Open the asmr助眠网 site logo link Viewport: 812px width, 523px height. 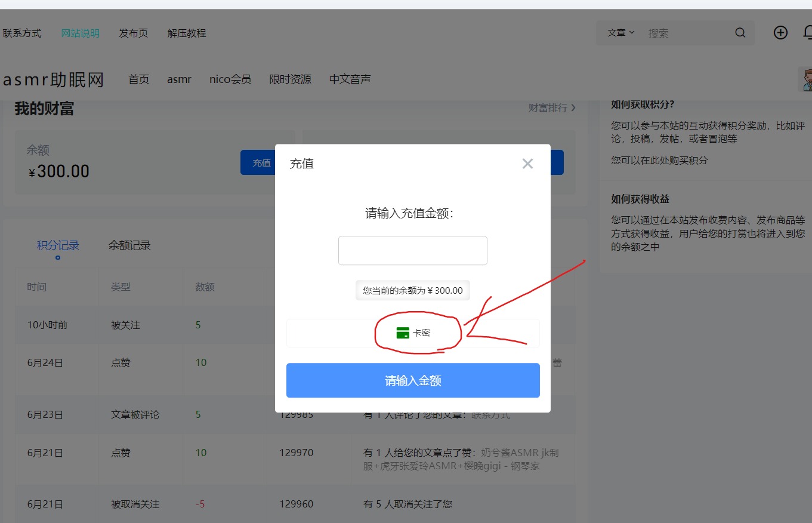click(x=54, y=79)
